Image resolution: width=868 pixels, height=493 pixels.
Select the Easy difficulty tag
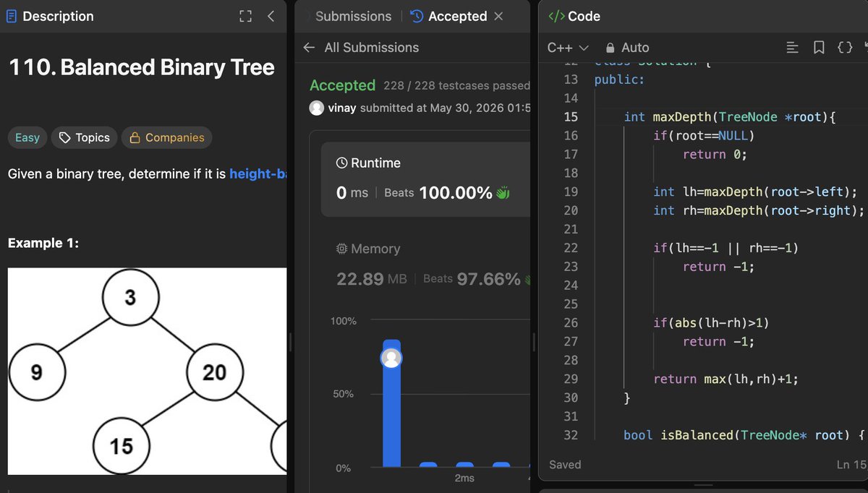pyautogui.click(x=27, y=137)
